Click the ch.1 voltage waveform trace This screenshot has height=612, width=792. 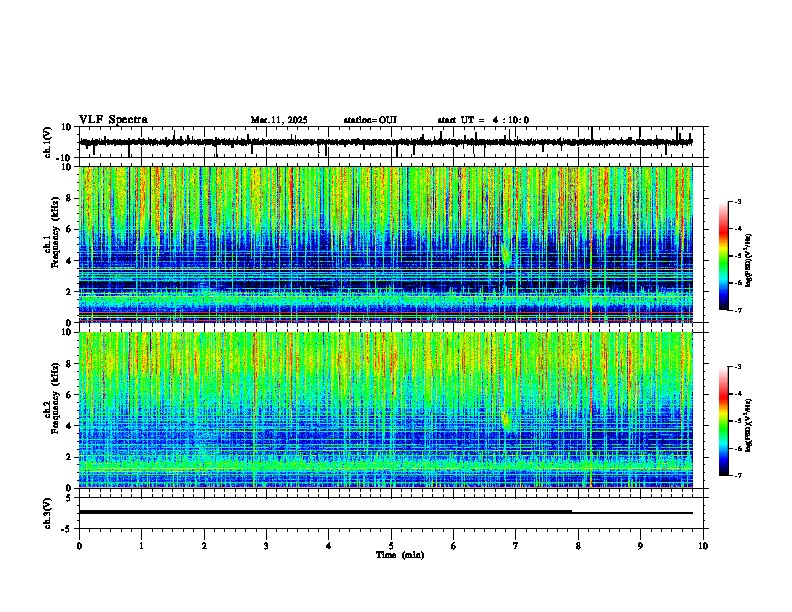click(386, 142)
